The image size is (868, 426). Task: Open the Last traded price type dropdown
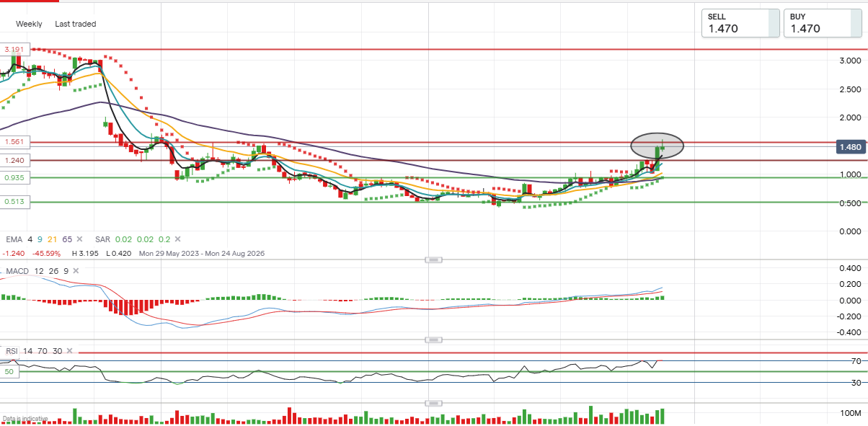[x=75, y=24]
